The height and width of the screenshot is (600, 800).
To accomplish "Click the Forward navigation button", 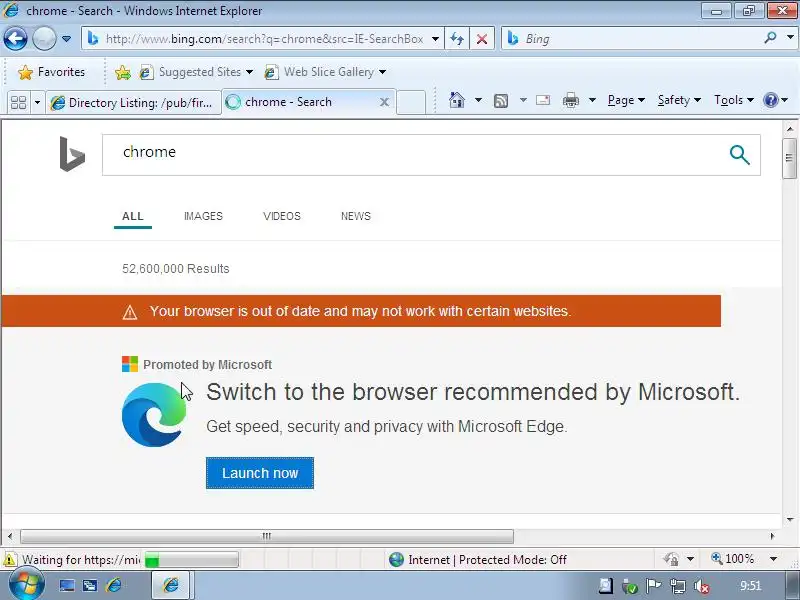I will [x=44, y=39].
